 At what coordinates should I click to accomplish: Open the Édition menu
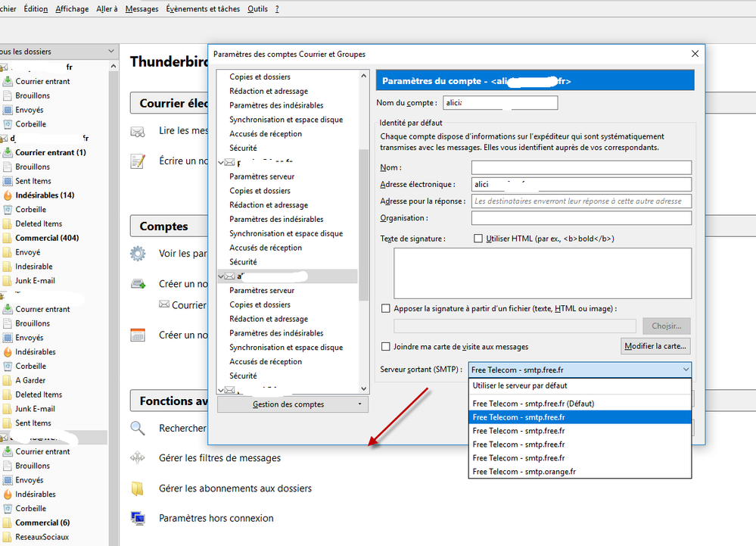[x=36, y=8]
